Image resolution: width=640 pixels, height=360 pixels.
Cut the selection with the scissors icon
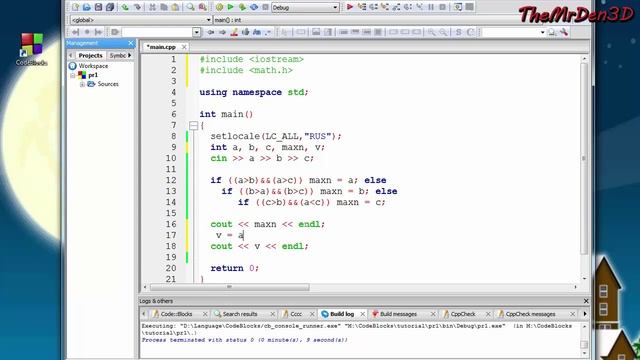[152, 7]
